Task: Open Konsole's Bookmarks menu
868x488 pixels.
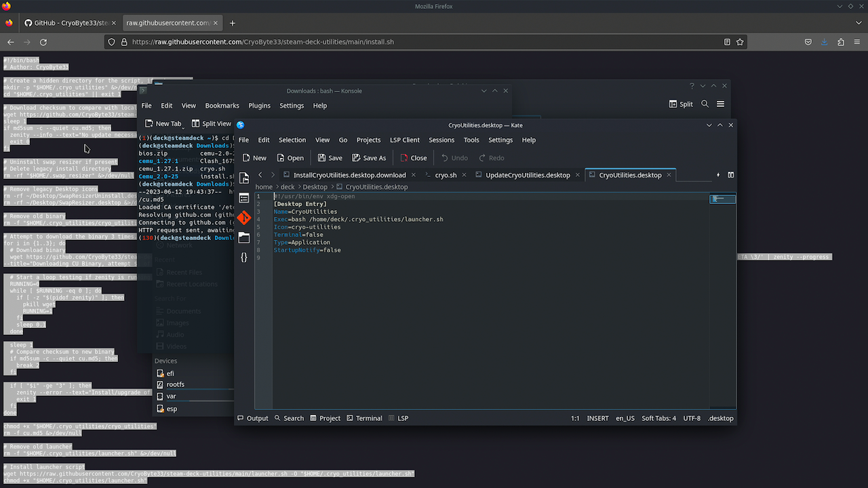Action: [222, 106]
